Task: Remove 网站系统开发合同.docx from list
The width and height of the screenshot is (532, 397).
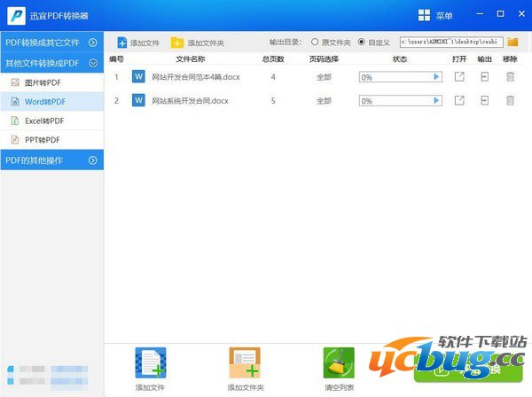Action: tap(510, 100)
